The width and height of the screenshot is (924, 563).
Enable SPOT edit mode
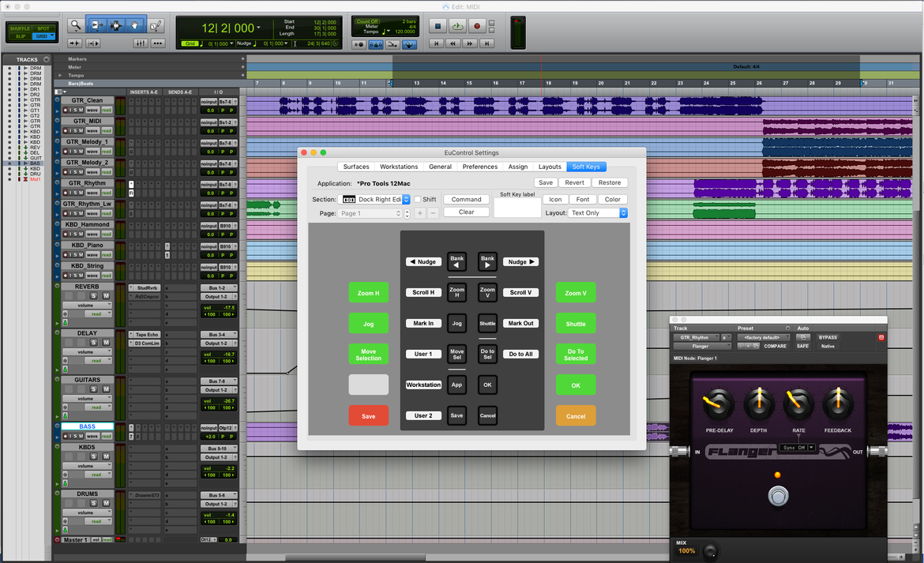coord(43,28)
